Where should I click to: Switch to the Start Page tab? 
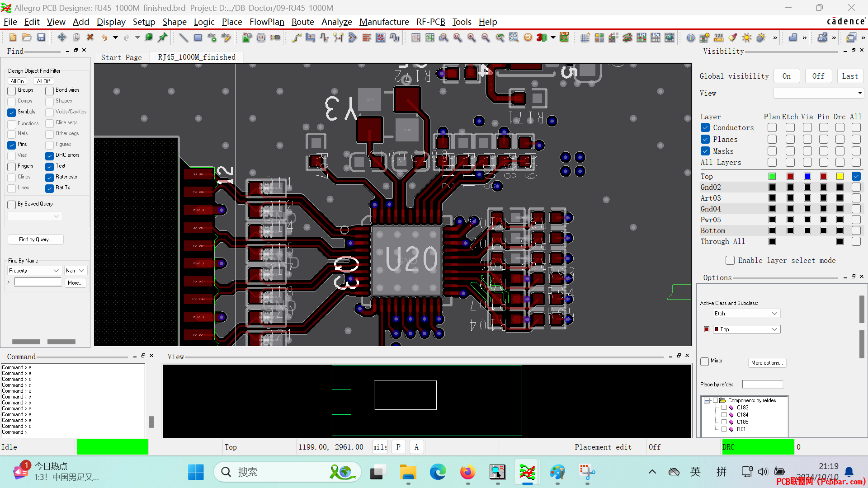[121, 57]
